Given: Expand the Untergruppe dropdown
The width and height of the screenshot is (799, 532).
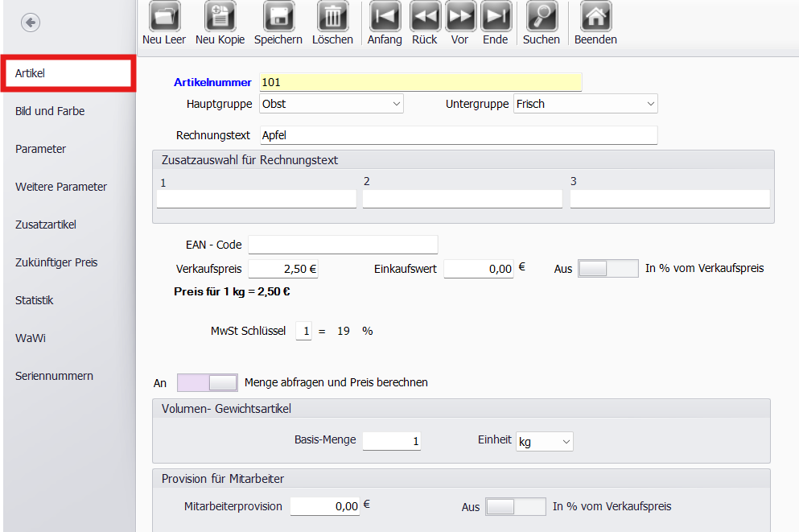Looking at the screenshot, I should [x=585, y=104].
